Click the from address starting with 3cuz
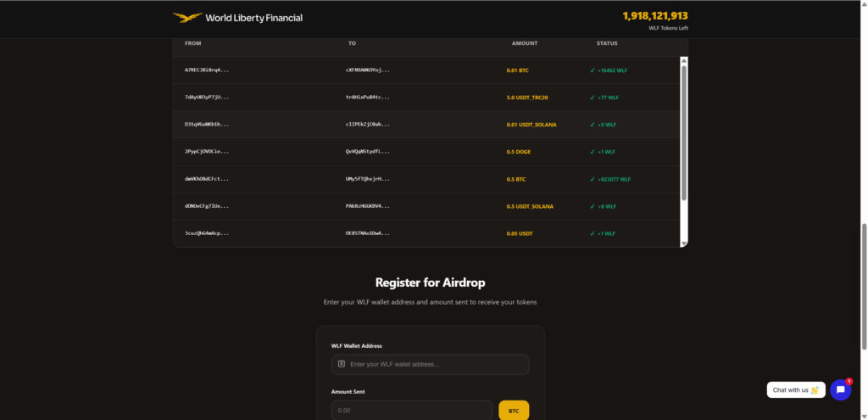This screenshot has height=420, width=868. coord(207,233)
